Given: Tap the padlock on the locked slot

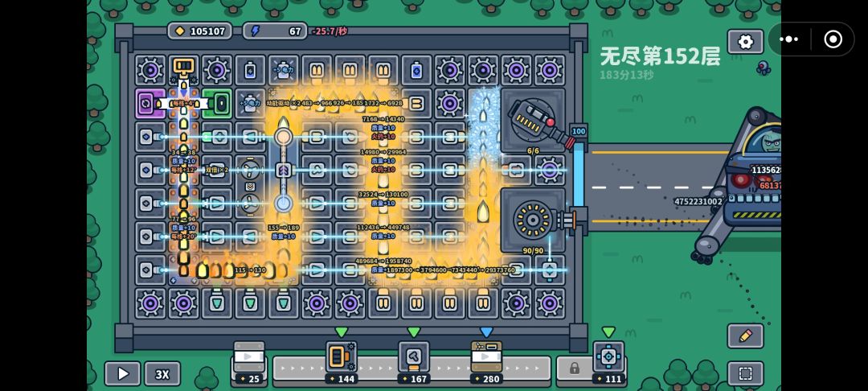Looking at the screenshot, I should point(574,368).
